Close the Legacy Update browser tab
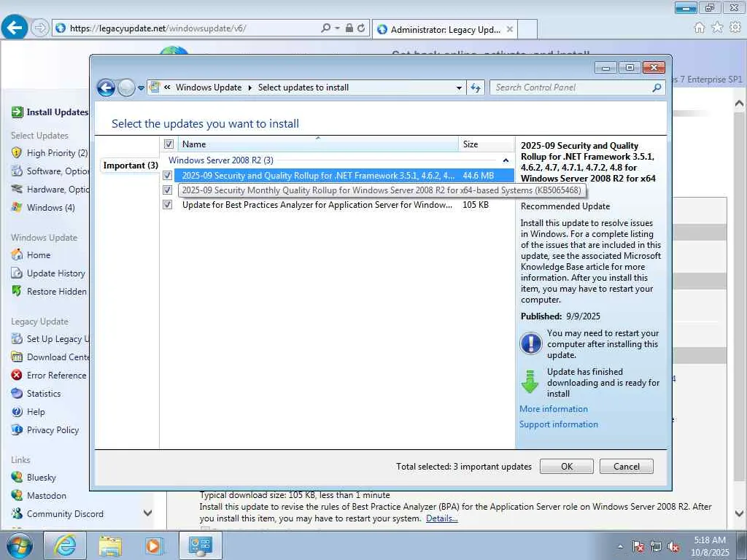The width and height of the screenshot is (747, 560). pos(510,29)
